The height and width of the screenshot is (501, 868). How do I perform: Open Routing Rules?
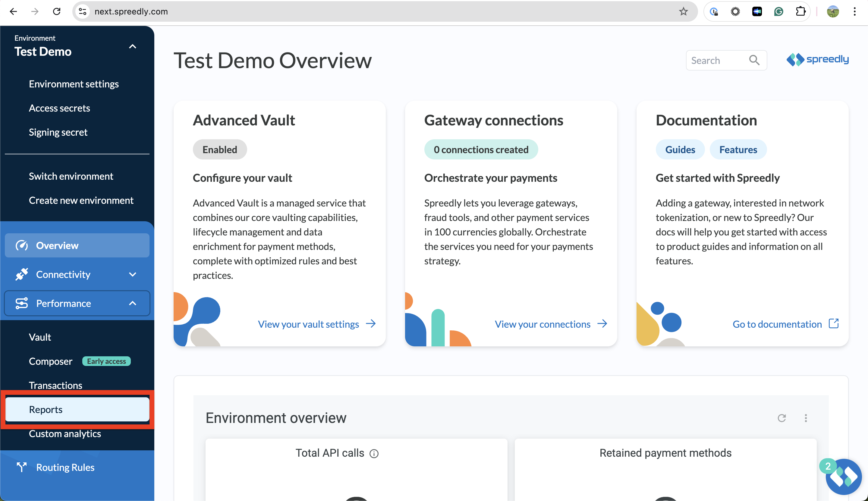coord(65,467)
